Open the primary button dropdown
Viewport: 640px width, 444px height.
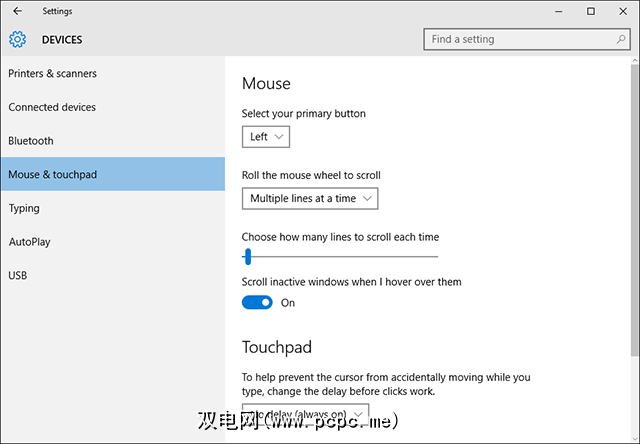[266, 137]
